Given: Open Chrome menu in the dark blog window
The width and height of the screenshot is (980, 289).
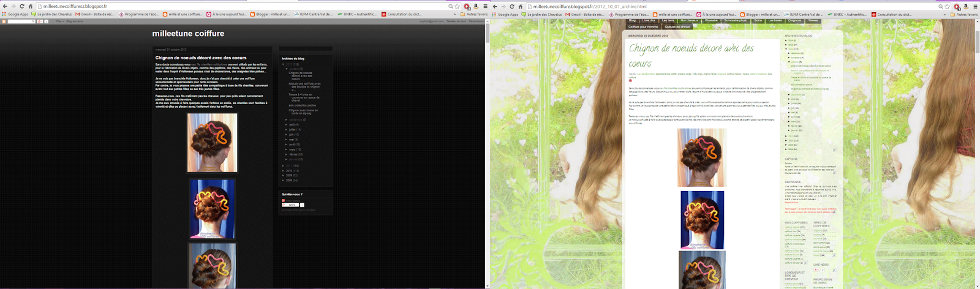Looking at the screenshot, I should (x=485, y=6).
